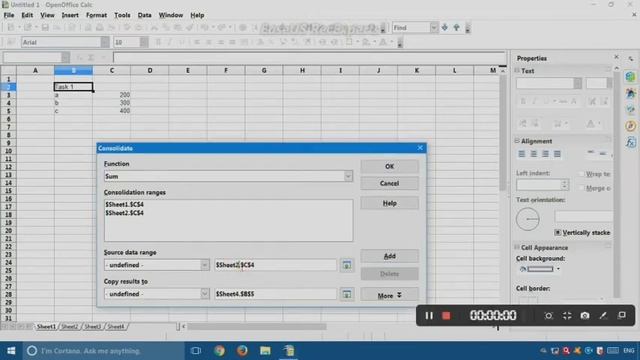Screen dimensions: 640x360
Task: Click the Text orientation dial
Action: click(x=527, y=219)
